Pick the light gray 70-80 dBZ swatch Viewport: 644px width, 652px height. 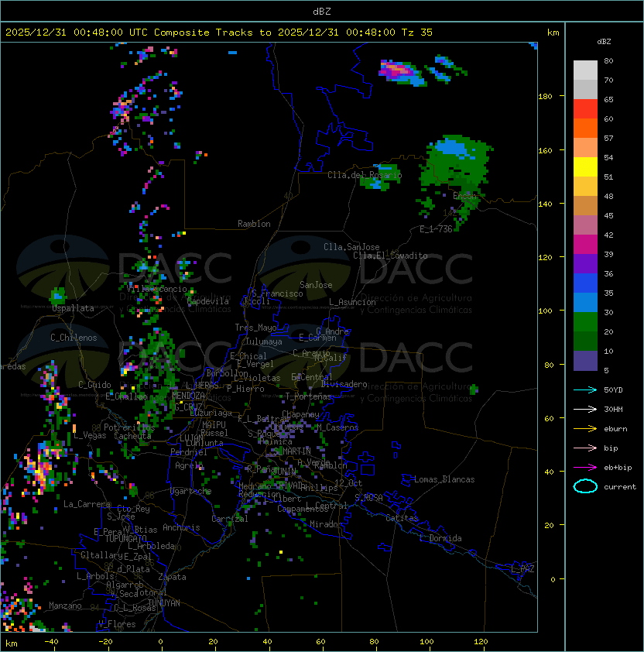coord(585,70)
